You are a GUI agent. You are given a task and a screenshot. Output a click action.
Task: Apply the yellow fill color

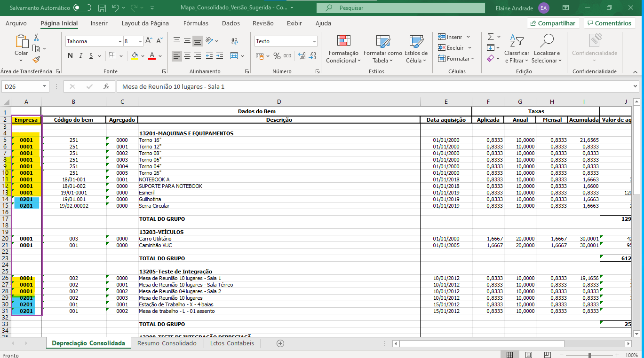(x=134, y=56)
